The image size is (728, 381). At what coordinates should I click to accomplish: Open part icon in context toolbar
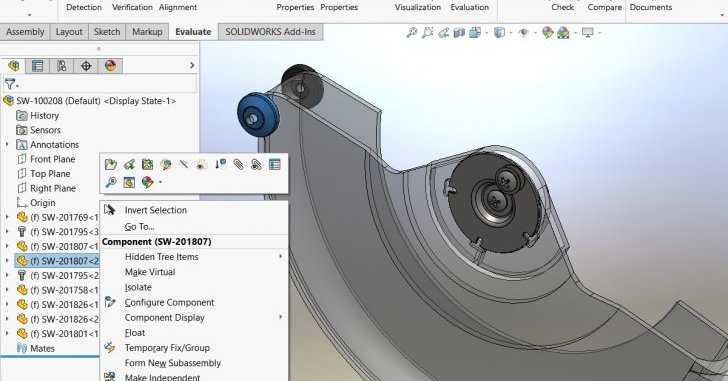(110, 164)
